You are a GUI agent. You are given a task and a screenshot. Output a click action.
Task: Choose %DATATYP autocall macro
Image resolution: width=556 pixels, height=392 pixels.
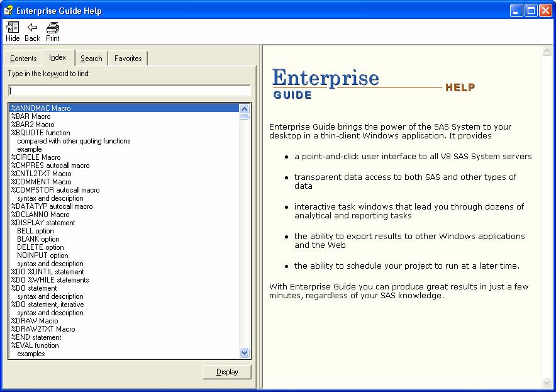click(52, 206)
